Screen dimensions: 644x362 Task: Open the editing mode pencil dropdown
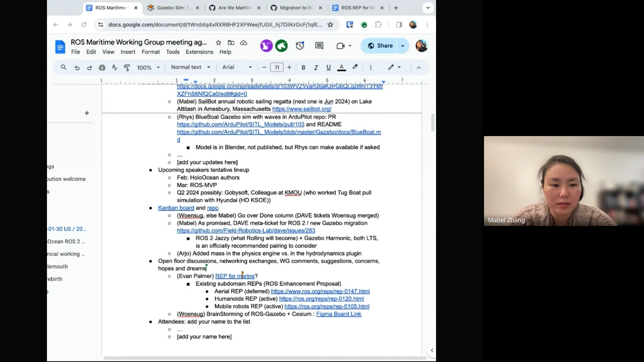(x=394, y=67)
